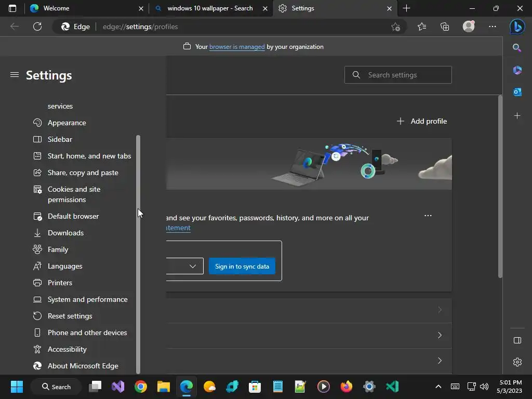Open a new tab
The width and height of the screenshot is (532, 399).
(x=406, y=8)
